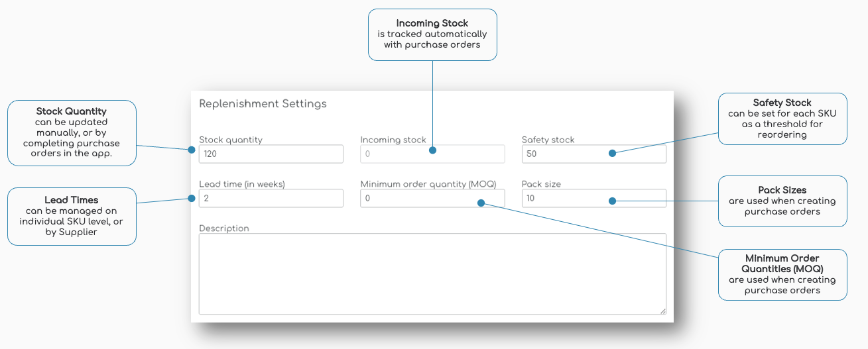
Task: Click the blue dot beside Lead time field
Action: point(192,197)
